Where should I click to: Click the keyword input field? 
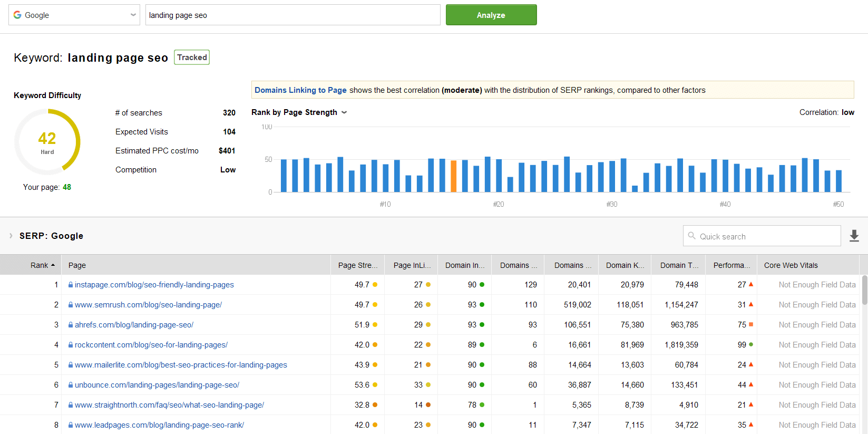[293, 15]
